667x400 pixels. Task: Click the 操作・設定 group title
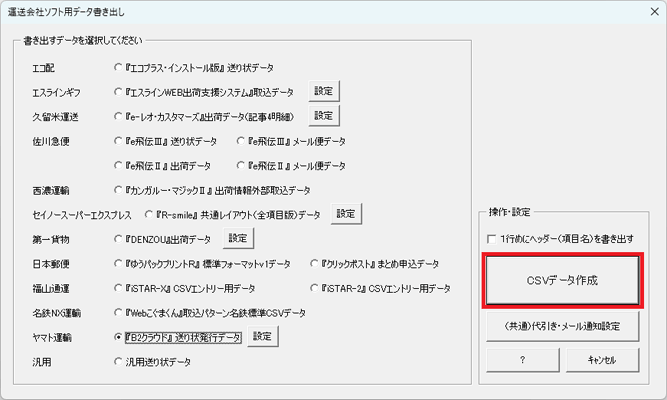point(510,212)
